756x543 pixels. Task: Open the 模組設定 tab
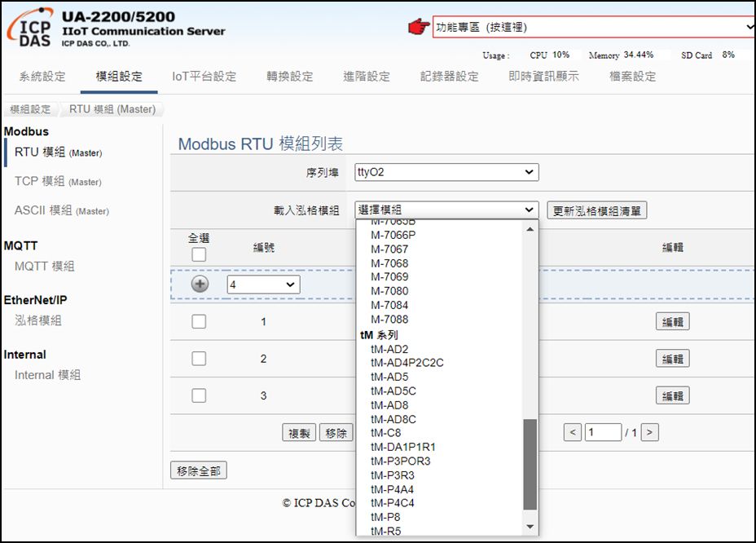(119, 77)
